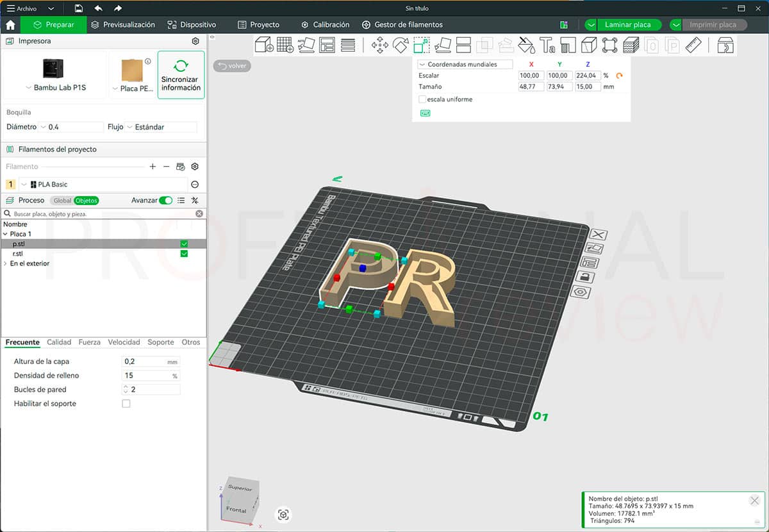Click the AMS filament sync icon
The width and height of the screenshot is (769, 532).
[181, 167]
